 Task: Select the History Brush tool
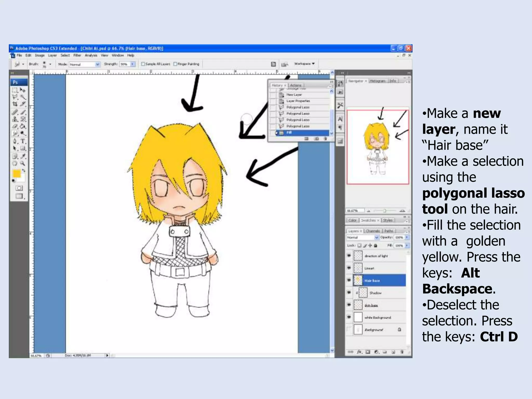pyautogui.click(x=23, y=119)
